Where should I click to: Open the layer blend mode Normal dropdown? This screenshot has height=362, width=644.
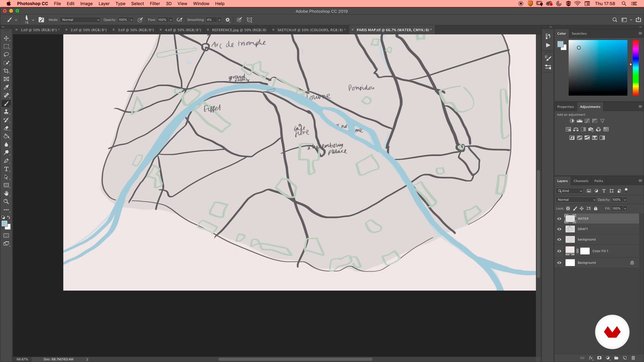point(576,200)
